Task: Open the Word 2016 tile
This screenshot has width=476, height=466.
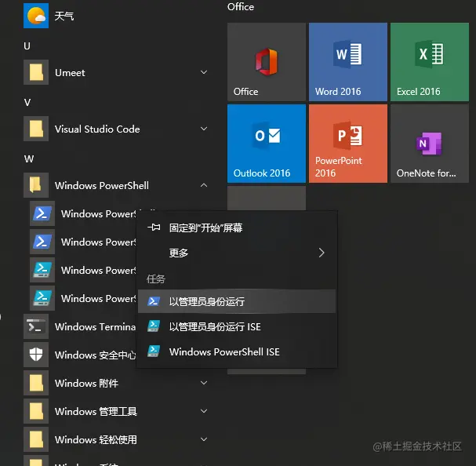Action: point(348,62)
